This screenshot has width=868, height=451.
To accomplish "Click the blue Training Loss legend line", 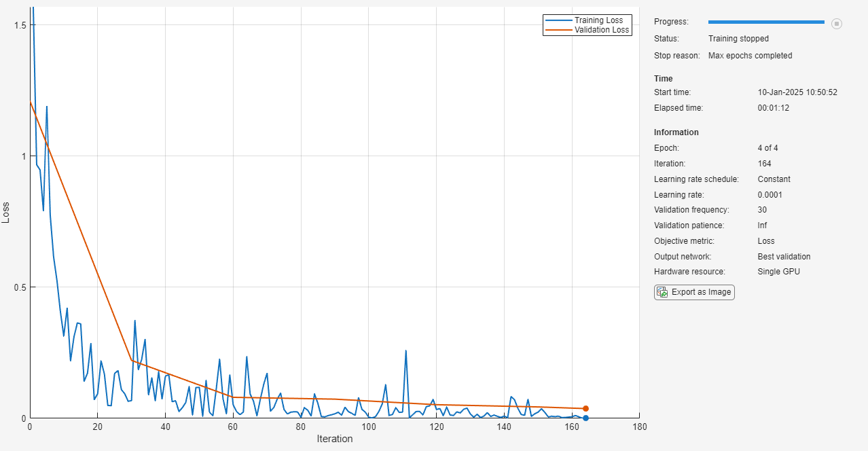I will [559, 20].
